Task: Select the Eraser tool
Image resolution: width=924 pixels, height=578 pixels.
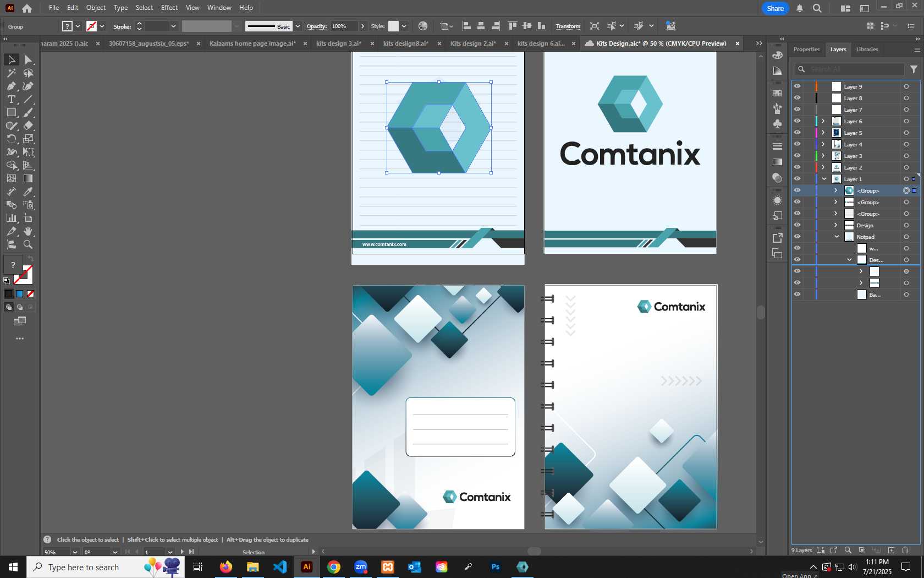Action: [28, 126]
